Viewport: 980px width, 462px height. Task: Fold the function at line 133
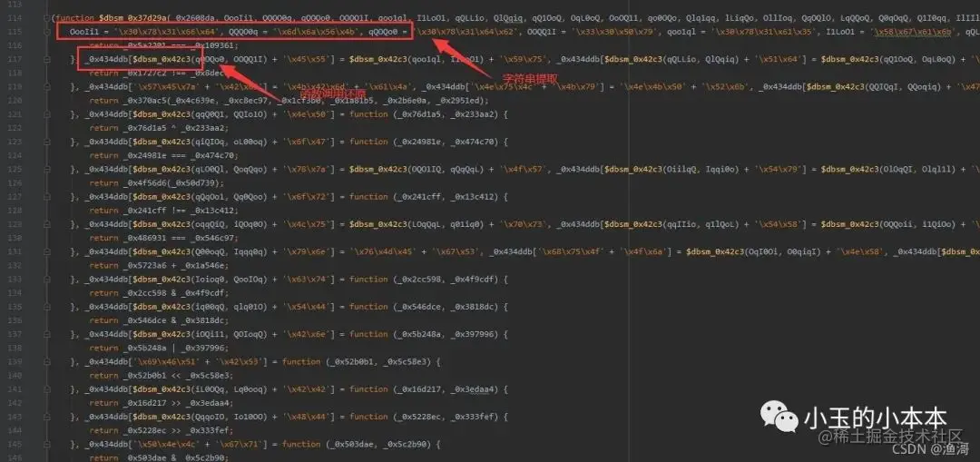[48, 279]
